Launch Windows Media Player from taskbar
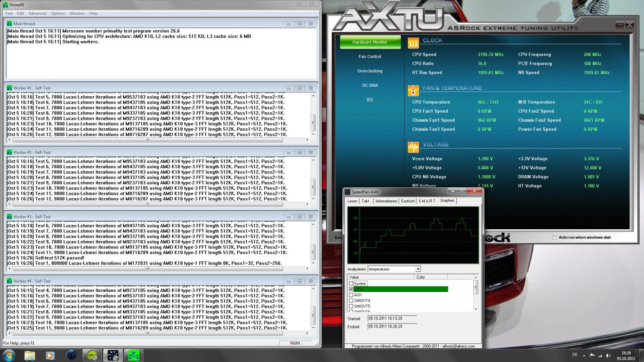This screenshot has width=644, height=362. pyautogui.click(x=50, y=355)
